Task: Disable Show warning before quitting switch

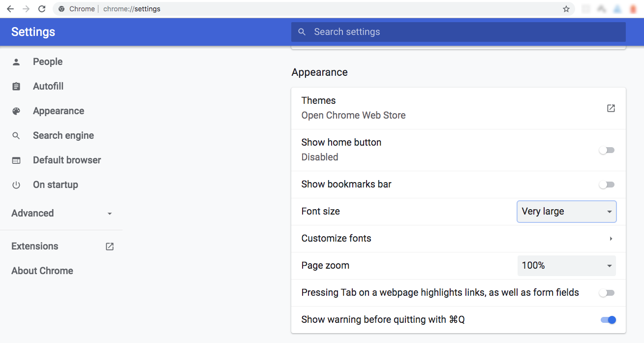Action: [x=608, y=320]
